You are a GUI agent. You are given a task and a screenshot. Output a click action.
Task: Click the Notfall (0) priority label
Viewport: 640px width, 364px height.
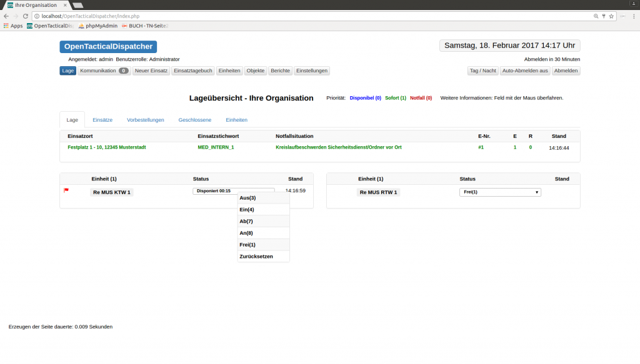tap(421, 98)
